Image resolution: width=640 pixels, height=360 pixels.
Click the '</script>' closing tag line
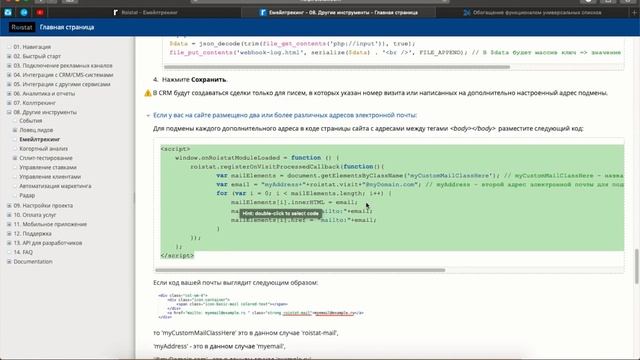pyautogui.click(x=177, y=256)
